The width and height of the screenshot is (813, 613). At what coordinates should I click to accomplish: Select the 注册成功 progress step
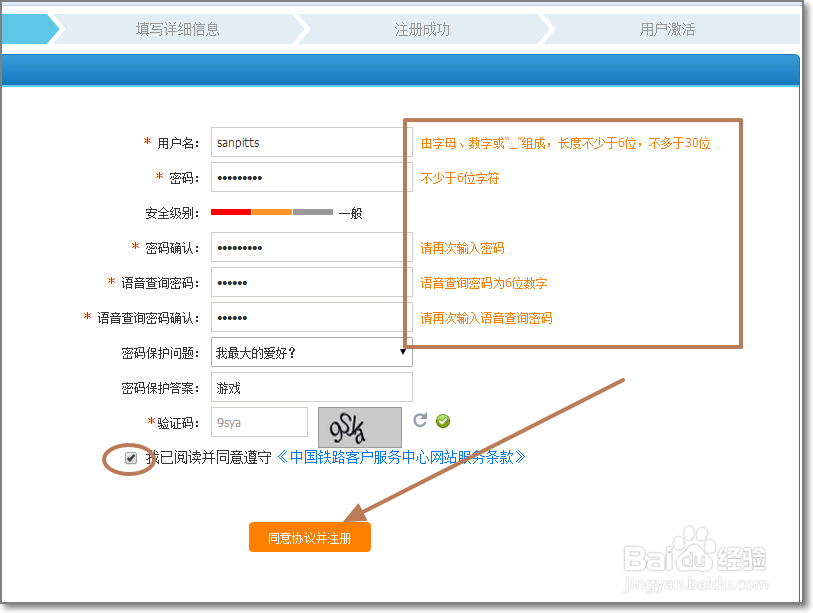pos(421,29)
